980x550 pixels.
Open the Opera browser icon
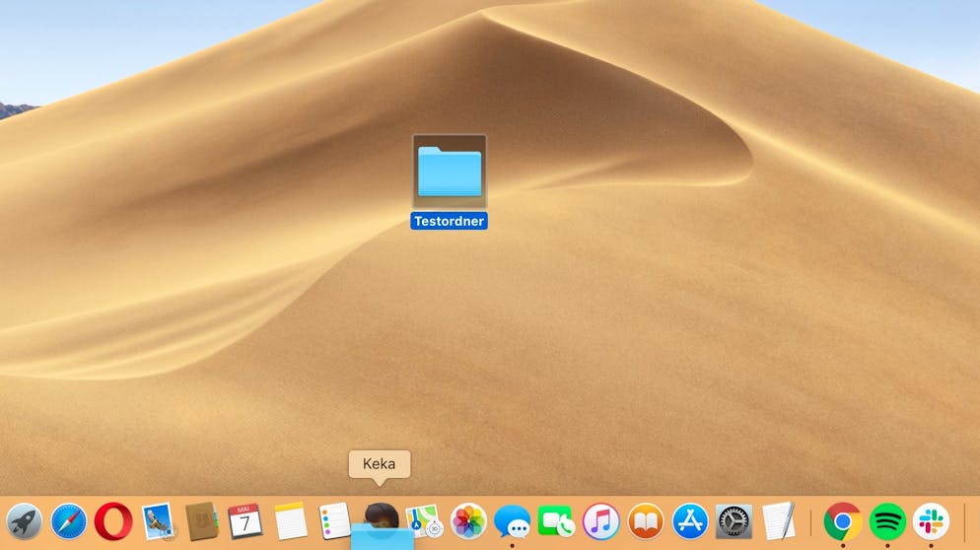pyautogui.click(x=113, y=521)
